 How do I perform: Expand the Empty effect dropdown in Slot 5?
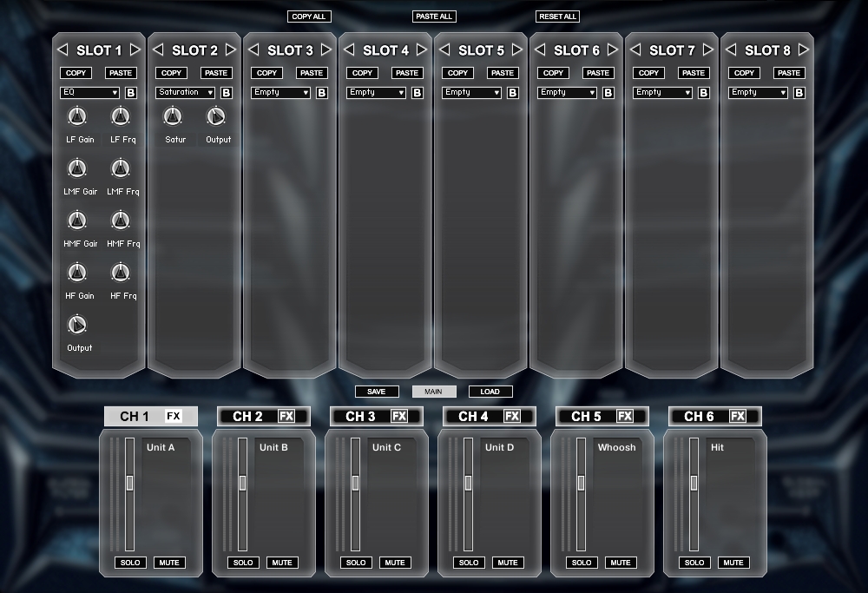click(471, 93)
